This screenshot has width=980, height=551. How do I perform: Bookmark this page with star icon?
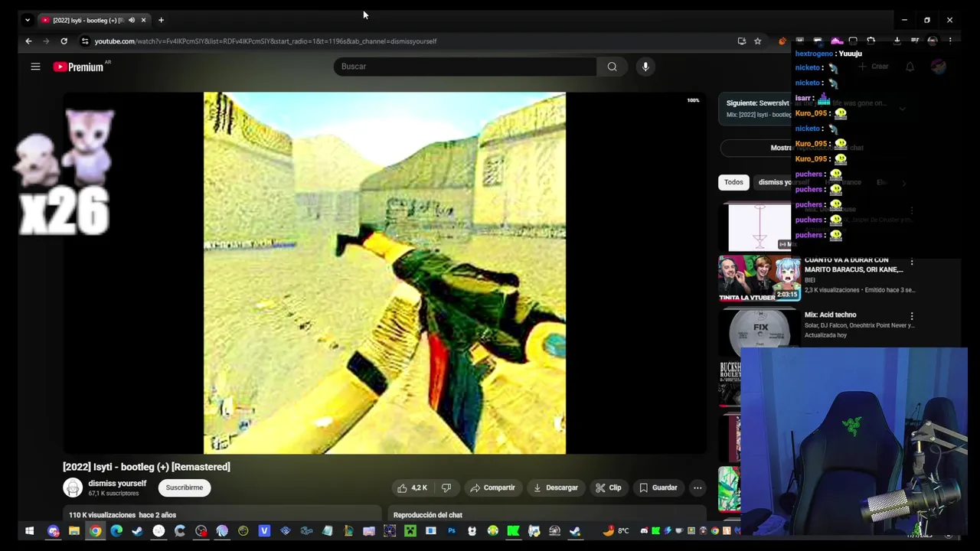[757, 41]
